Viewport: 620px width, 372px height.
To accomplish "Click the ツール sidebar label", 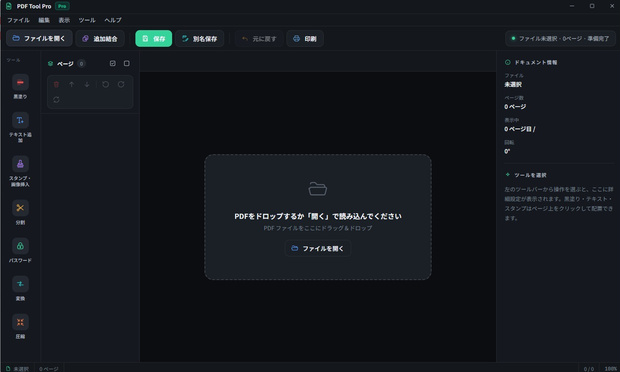I will click(x=13, y=60).
